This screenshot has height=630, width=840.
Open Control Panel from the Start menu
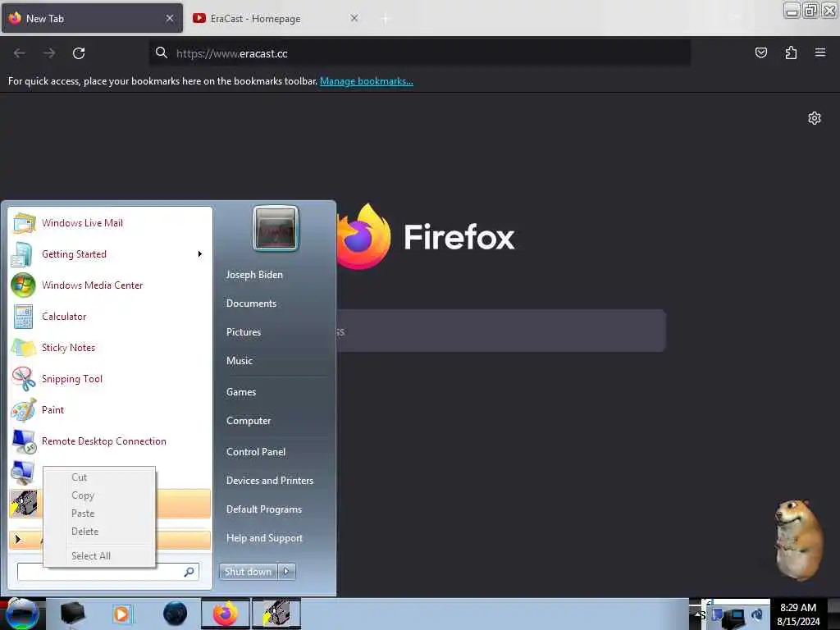click(x=256, y=452)
